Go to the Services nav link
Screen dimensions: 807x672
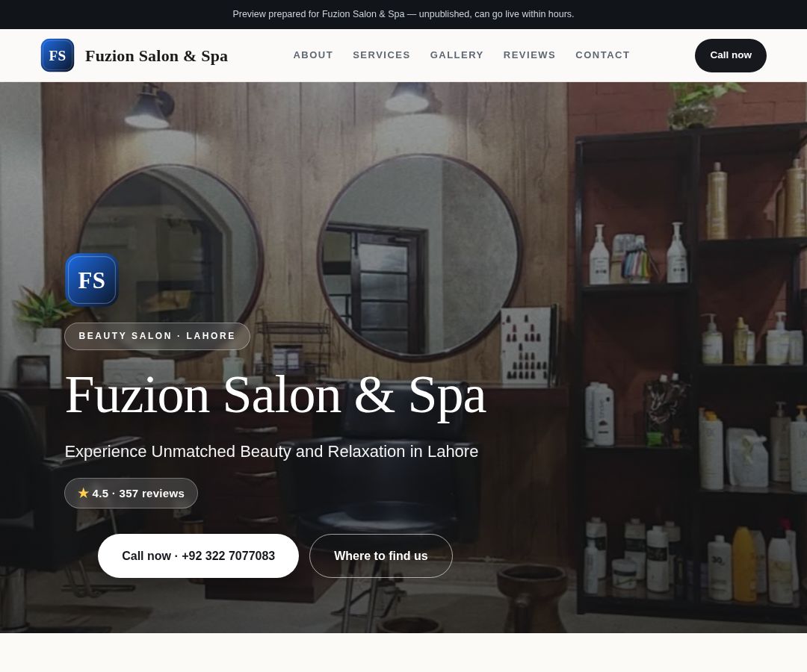381,55
